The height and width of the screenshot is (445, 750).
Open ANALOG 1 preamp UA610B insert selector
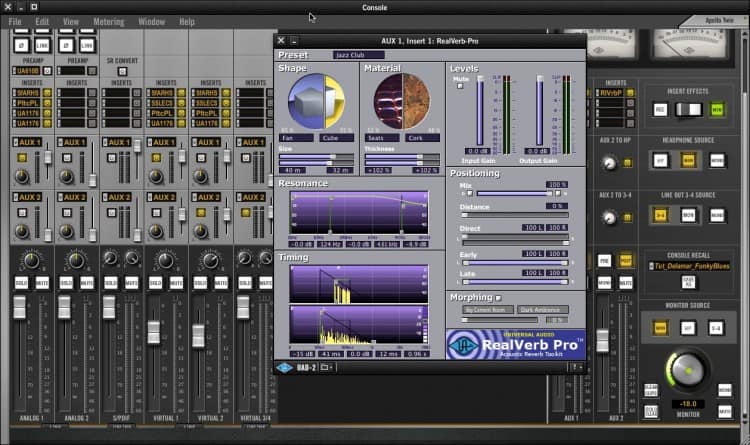point(26,71)
